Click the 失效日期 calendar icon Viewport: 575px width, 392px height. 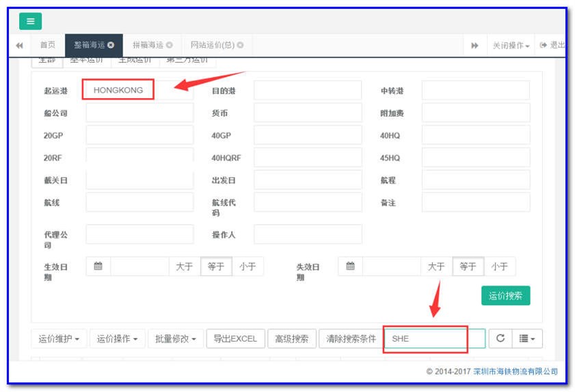point(350,266)
